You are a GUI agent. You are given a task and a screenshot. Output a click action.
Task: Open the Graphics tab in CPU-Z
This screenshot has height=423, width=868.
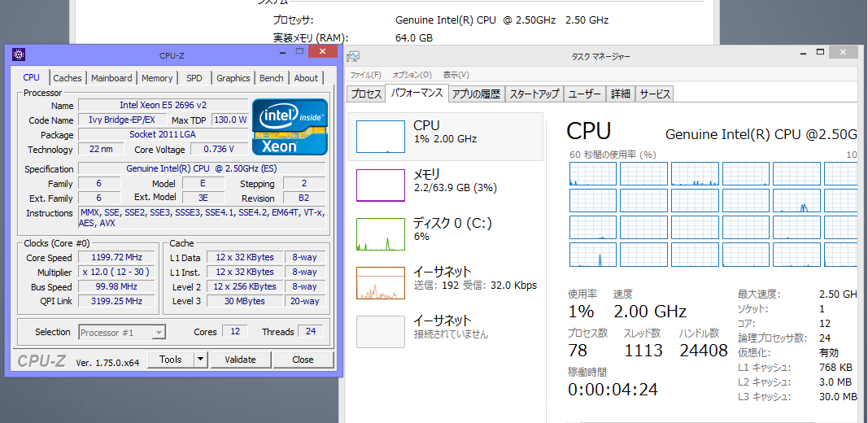(x=233, y=78)
